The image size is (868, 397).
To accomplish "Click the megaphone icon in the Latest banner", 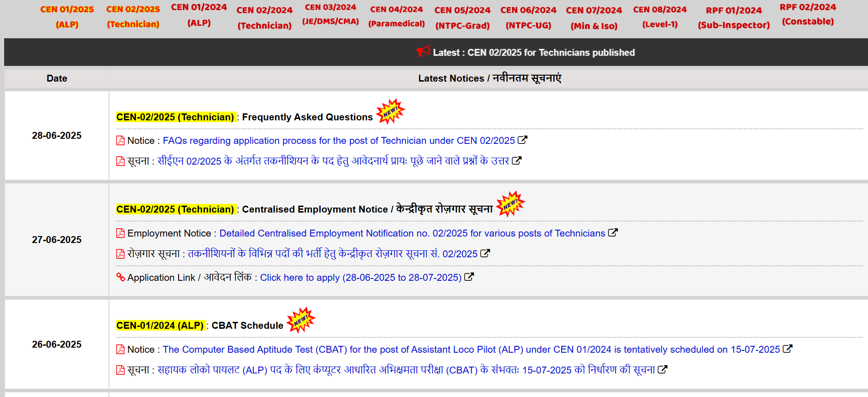I will click(x=423, y=51).
